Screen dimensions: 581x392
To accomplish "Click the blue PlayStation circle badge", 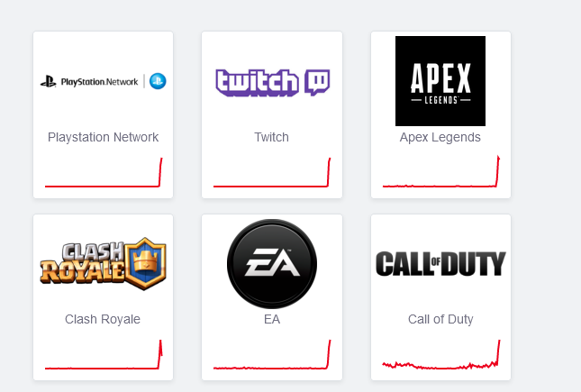I will [x=158, y=81].
